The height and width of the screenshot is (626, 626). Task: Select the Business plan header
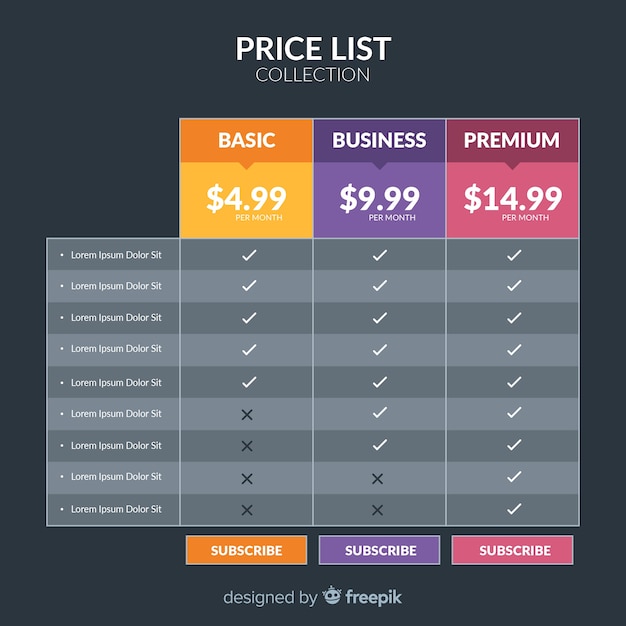pos(379,141)
